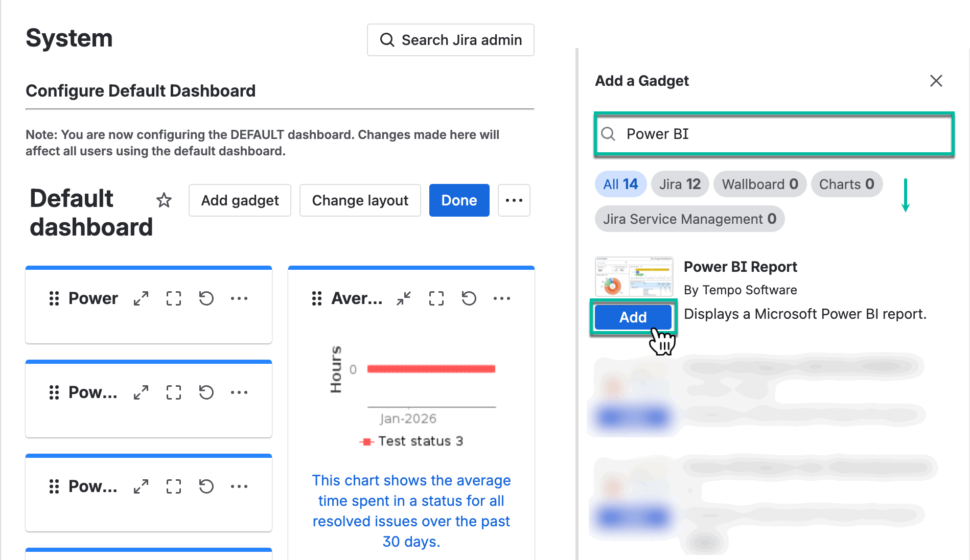970x560 pixels.
Task: Maximize the Average time gadget view
Action: point(436,298)
